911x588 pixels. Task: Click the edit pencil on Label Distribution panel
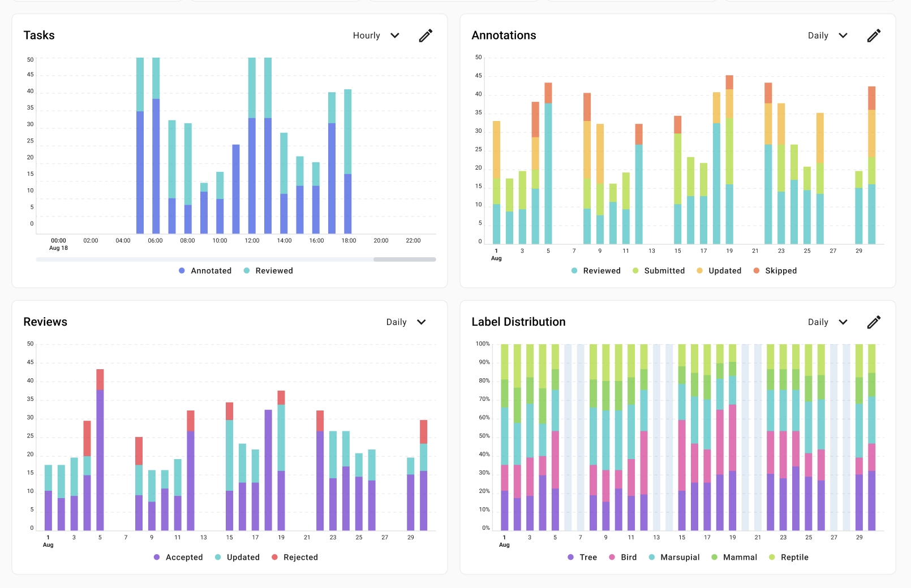tap(874, 322)
